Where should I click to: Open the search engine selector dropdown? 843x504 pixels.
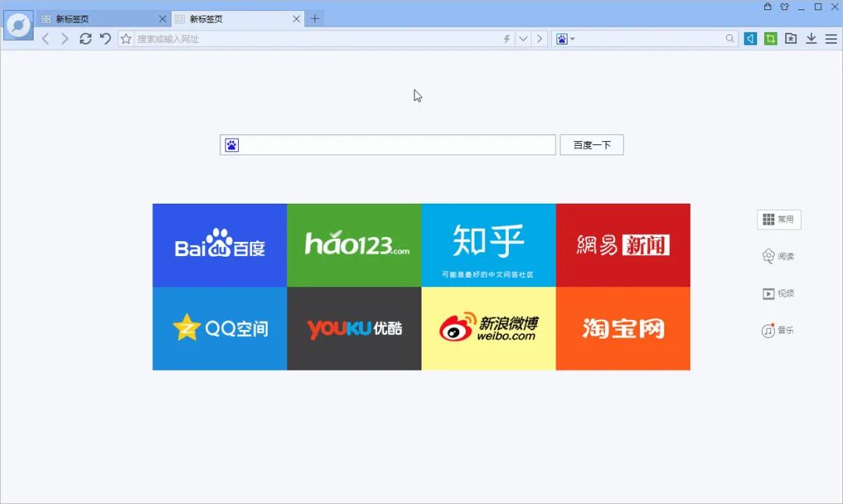(565, 39)
